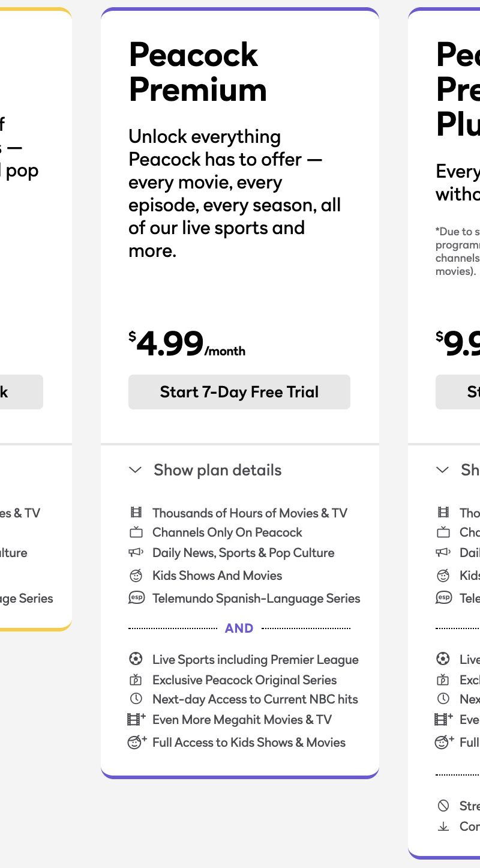The image size is (480, 868).
Task: Click the kid-plus icon for Full Access to Kids Shows
Action: pyautogui.click(x=137, y=742)
